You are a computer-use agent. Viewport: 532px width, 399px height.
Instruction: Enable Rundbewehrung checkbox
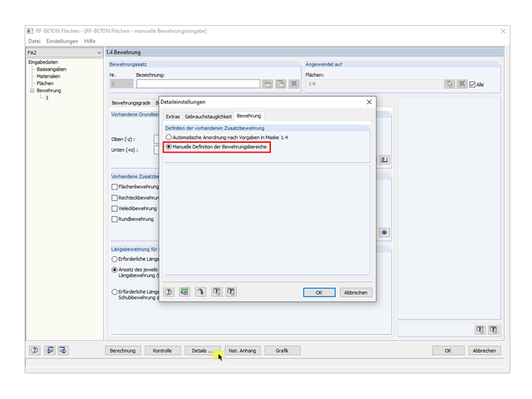(115, 220)
